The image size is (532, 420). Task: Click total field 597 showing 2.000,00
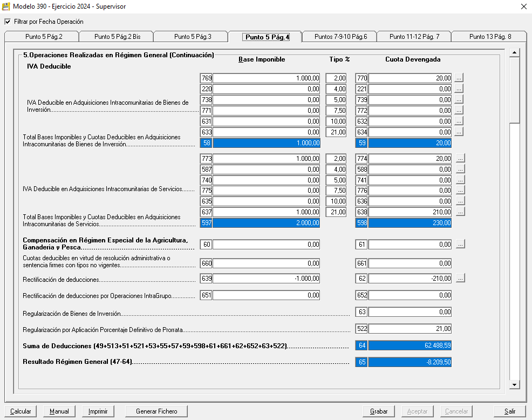tap(267, 223)
